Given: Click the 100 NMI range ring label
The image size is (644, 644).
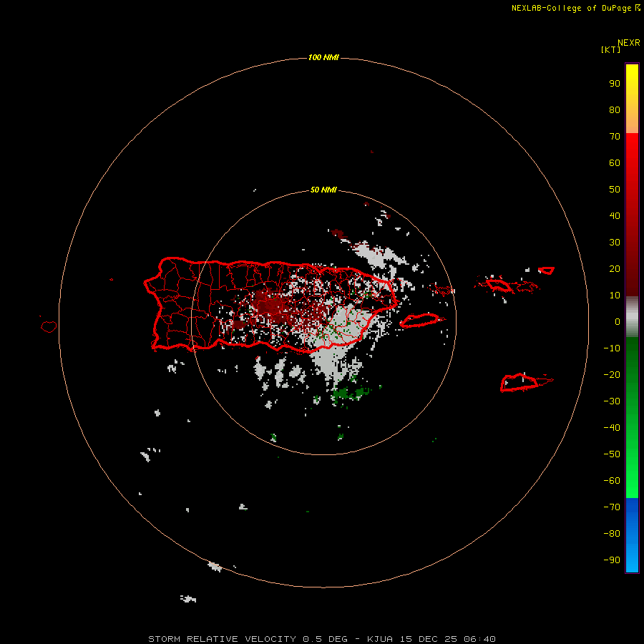Looking at the screenshot, I should pyautogui.click(x=323, y=57).
